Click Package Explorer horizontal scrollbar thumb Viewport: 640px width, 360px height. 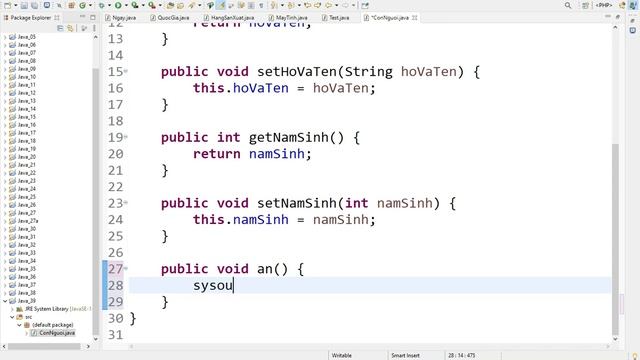point(44,346)
